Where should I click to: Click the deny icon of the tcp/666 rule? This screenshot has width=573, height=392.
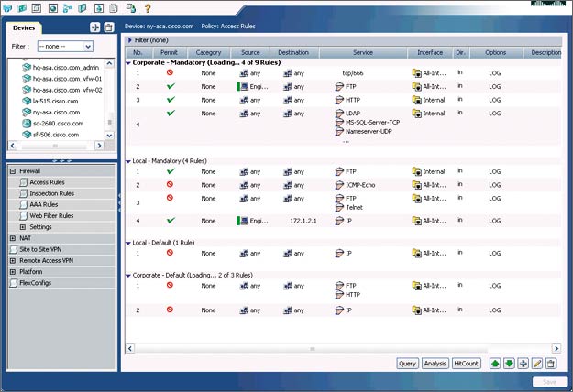coord(170,72)
